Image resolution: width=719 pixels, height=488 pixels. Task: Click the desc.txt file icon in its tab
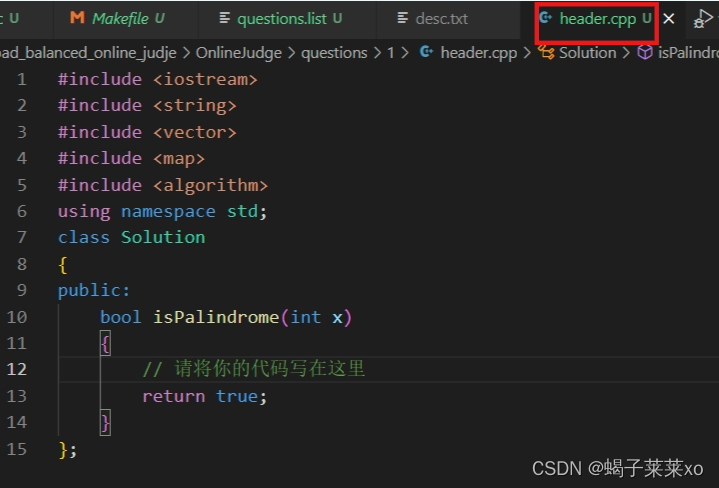[x=402, y=18]
